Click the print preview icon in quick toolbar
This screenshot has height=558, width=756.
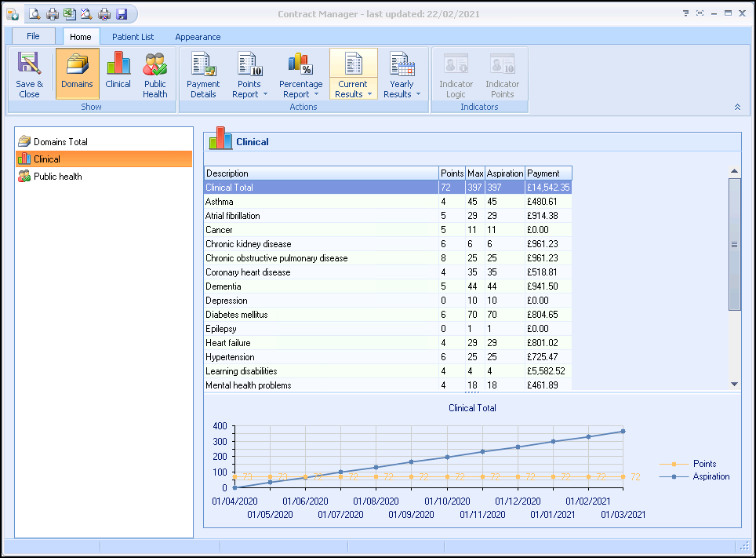tap(35, 13)
